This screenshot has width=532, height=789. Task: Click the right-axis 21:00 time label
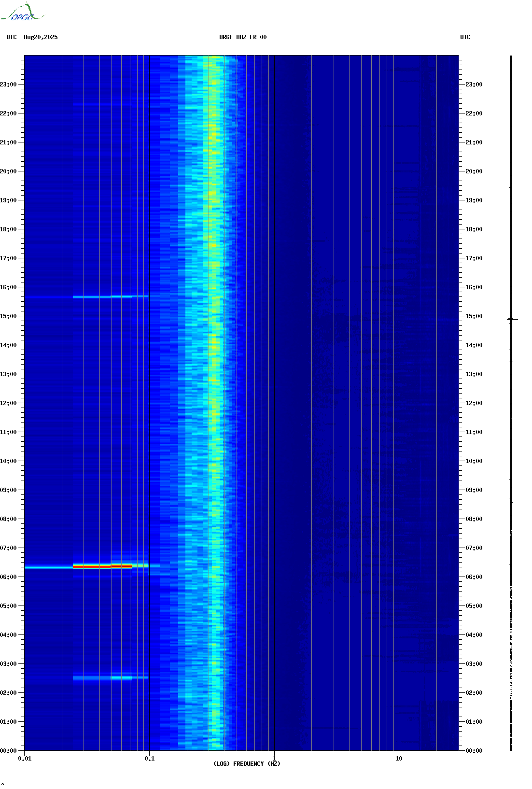[474, 142]
